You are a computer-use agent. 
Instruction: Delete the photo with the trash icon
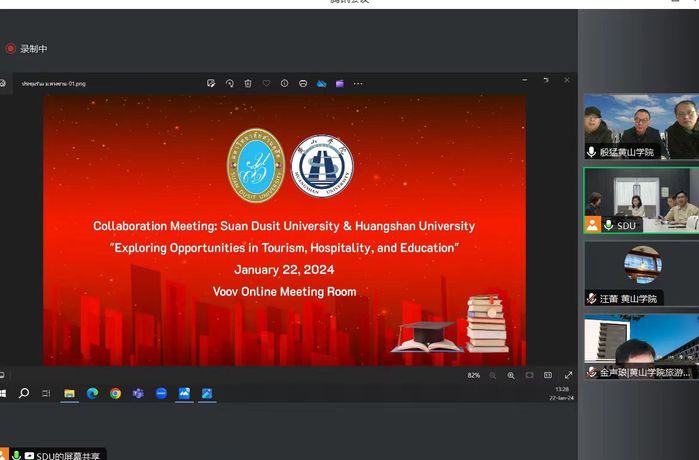pos(248,83)
